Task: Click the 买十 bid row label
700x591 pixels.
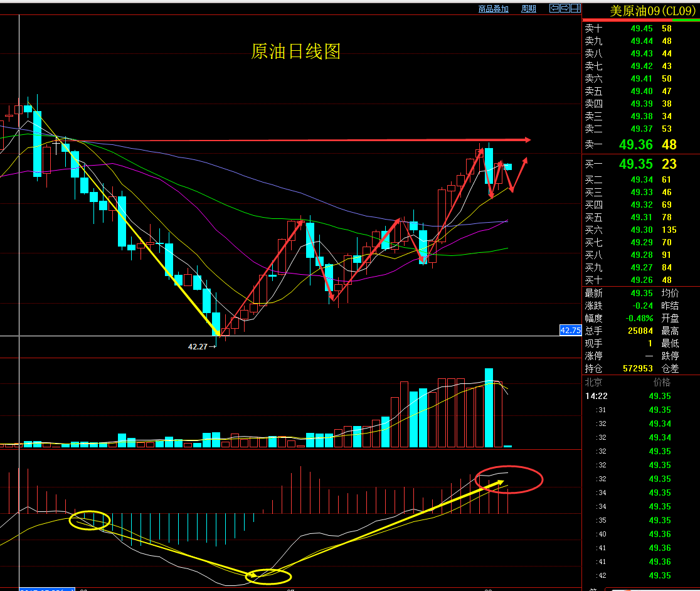Action: 594,280
